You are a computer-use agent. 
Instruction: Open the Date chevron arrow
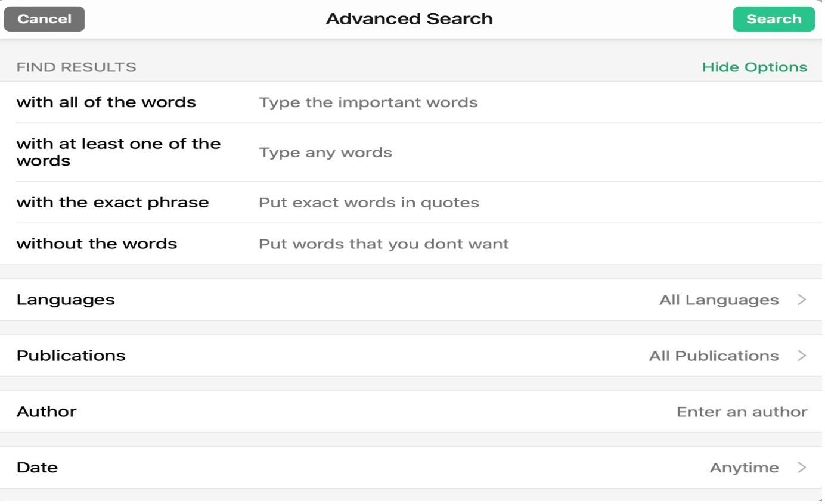[802, 468]
